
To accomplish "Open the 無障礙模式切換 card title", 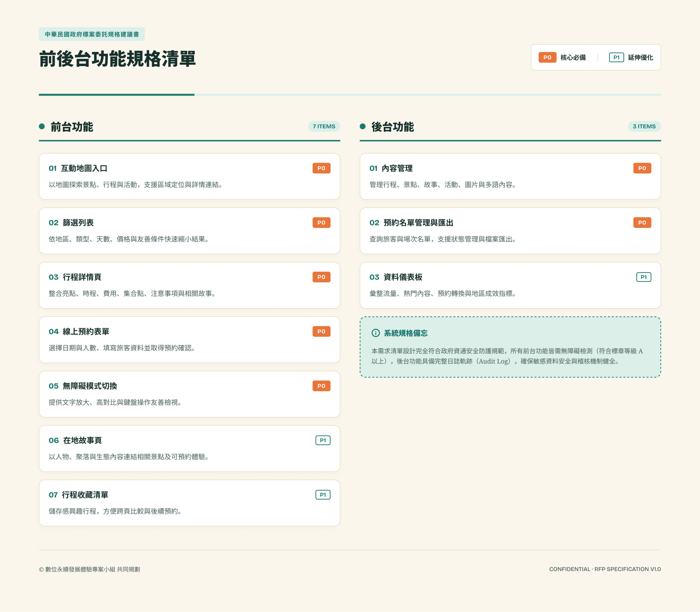I will point(90,386).
